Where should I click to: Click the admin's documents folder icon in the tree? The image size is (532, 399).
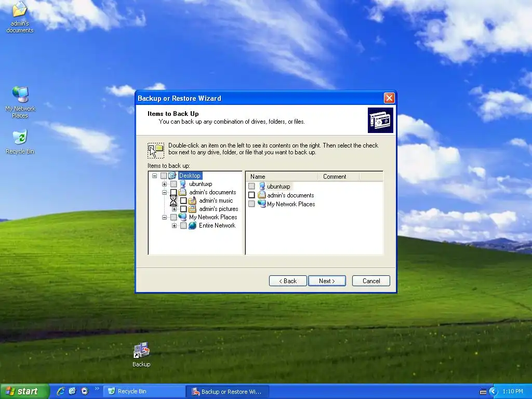182,192
